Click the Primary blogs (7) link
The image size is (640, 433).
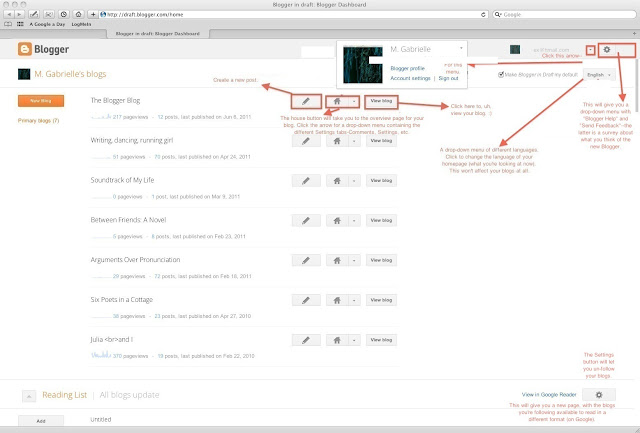(38, 121)
